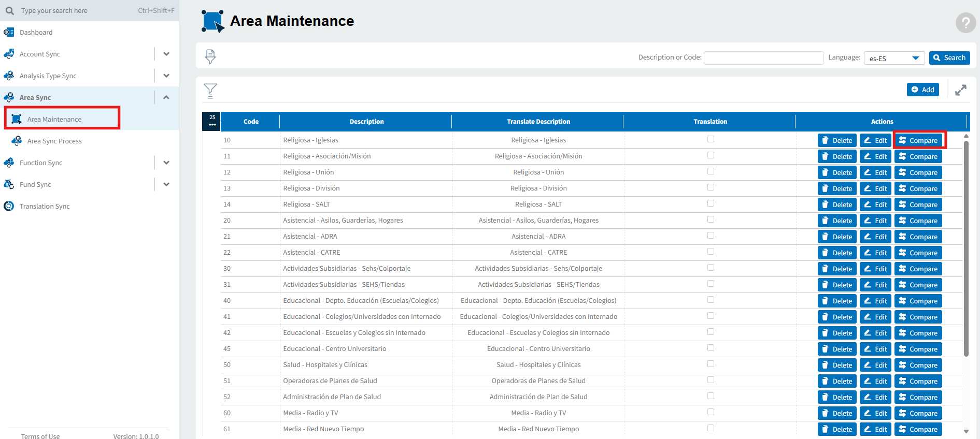Toggle Translation checkbox for Salud - Hospitales y Clínicas
Viewport: 980px width, 439px height.
711,364
